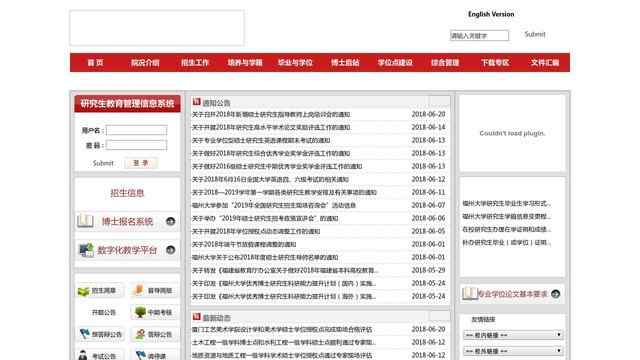Open the 海外 research ability plan notice
Screen dimensions: 640x360
284,296
